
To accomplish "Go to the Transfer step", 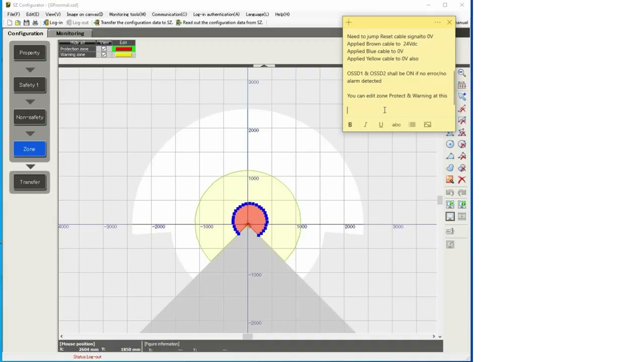I will coord(30,182).
